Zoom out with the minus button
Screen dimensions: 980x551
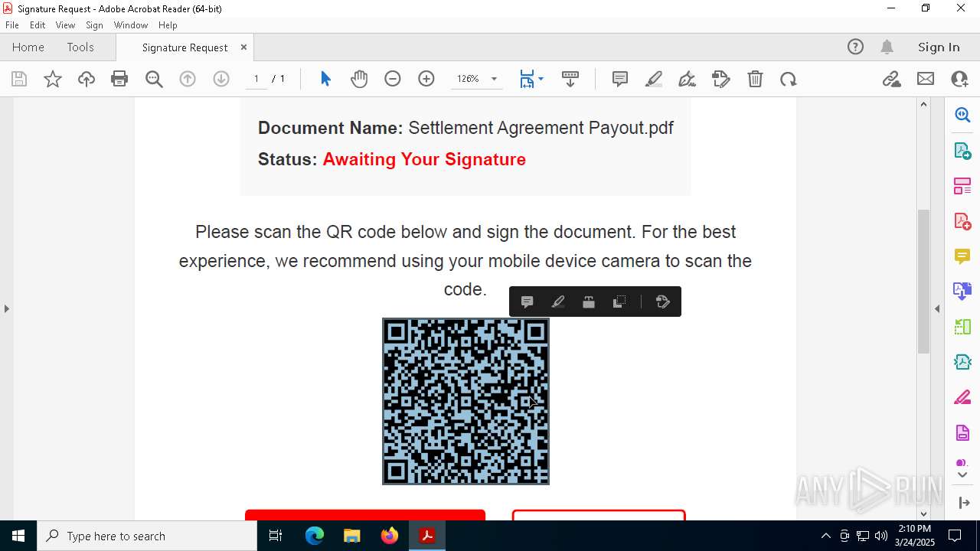[x=393, y=79]
